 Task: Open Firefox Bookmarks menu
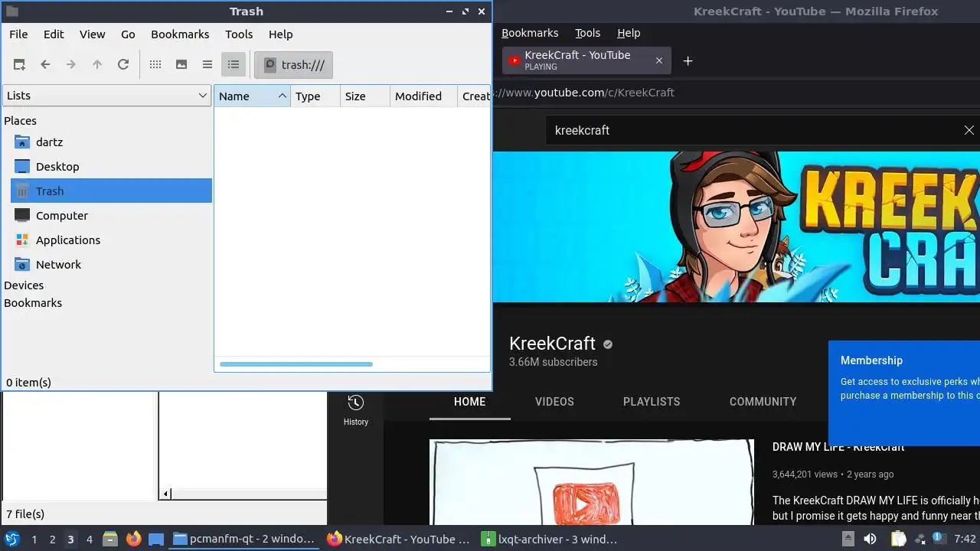[x=530, y=33]
